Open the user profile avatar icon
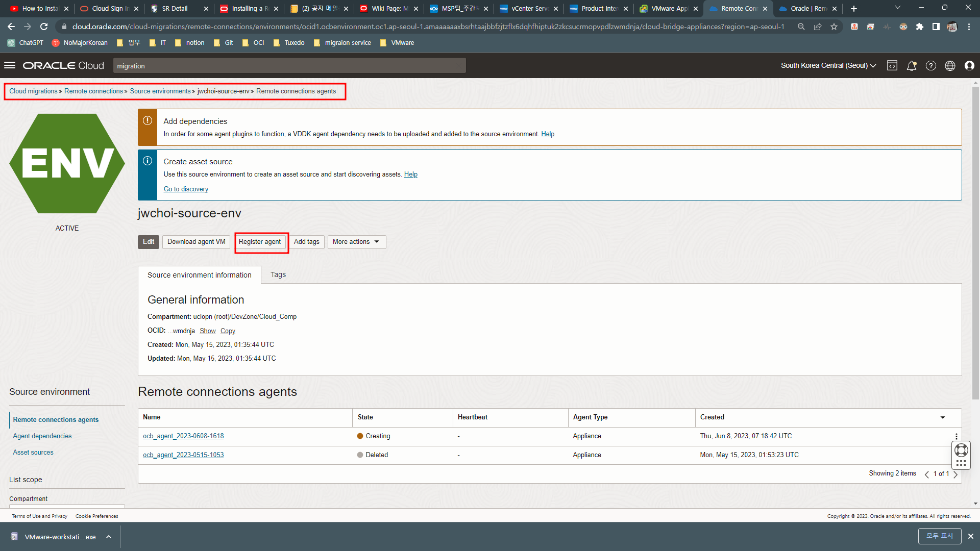 coord(969,65)
